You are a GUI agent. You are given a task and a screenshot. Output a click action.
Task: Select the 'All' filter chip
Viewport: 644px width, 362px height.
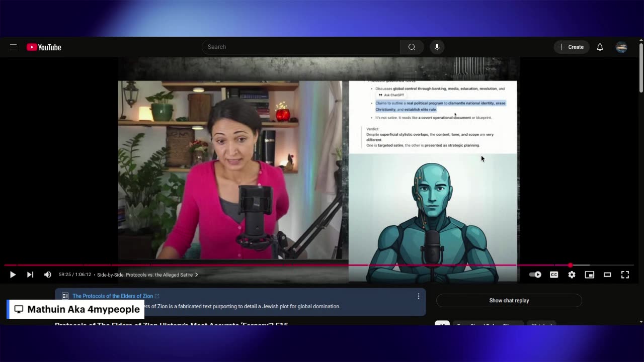click(x=442, y=323)
